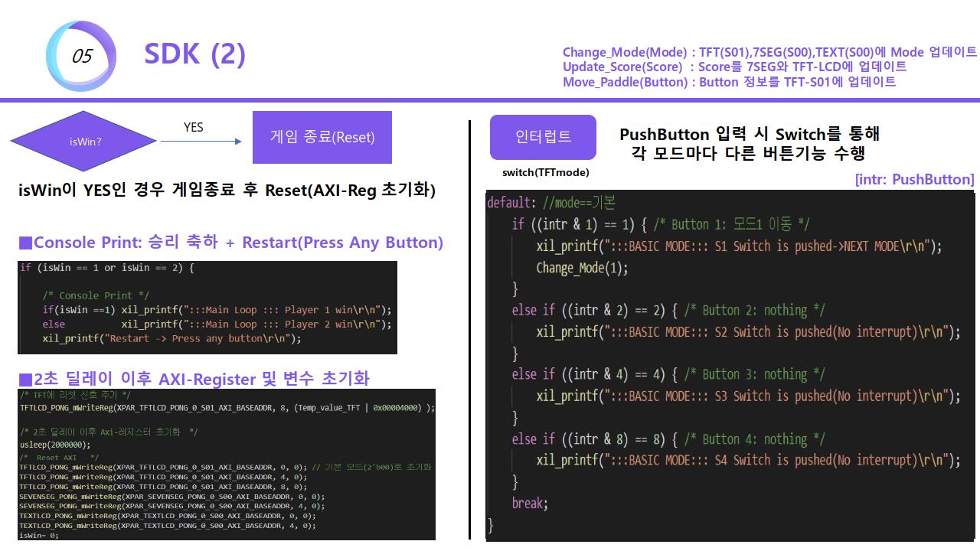Select the isWin이 YES인 경우 description text
Screen dimensions: 980x551
[227, 191]
